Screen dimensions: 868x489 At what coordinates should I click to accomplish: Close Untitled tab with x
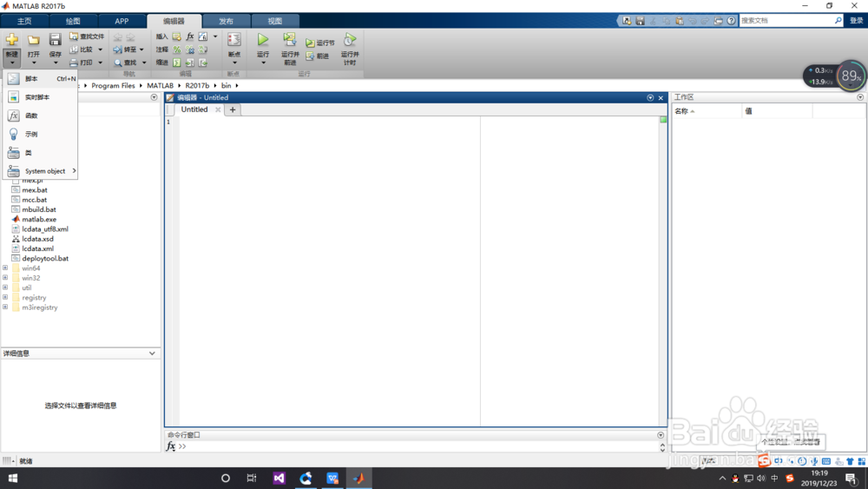[x=218, y=109]
